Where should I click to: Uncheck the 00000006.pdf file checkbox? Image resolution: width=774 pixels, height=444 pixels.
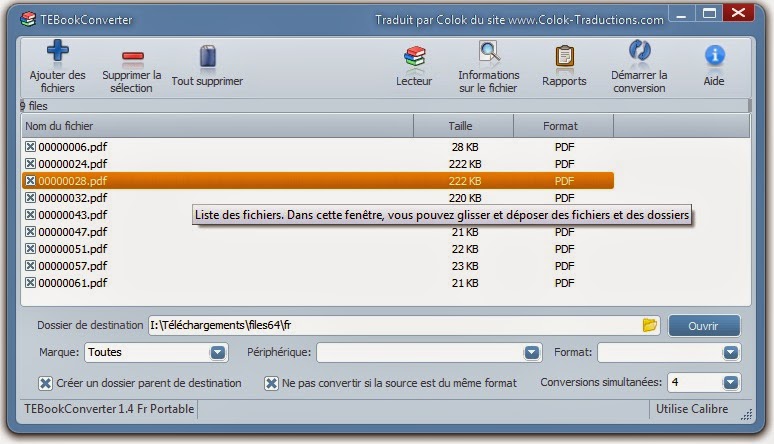[x=30, y=147]
